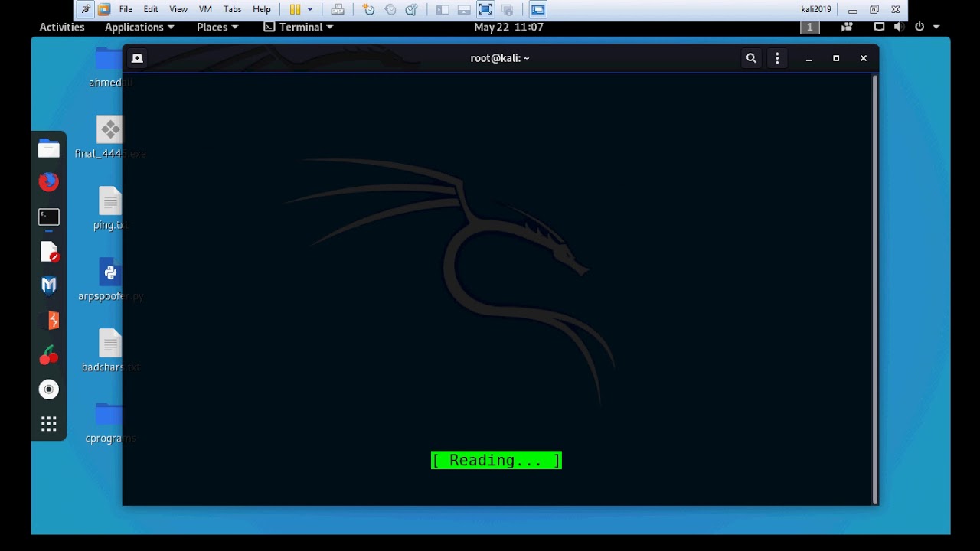Open the VMware Tabs menu

tap(233, 9)
